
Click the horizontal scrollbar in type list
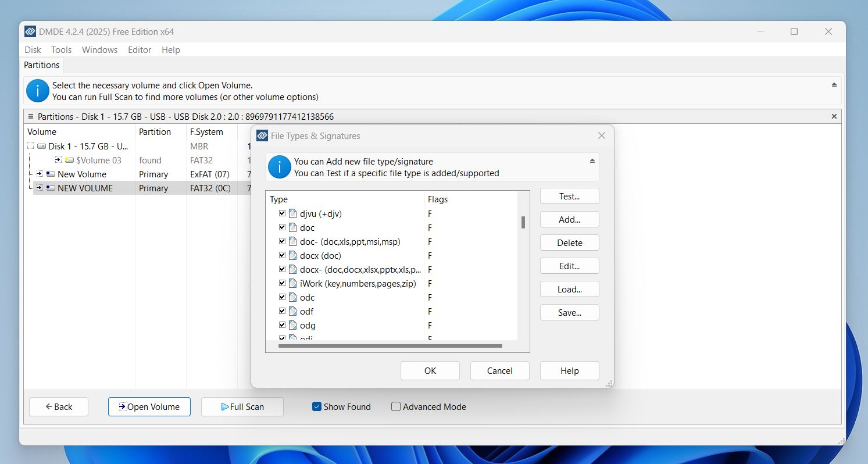pyautogui.click(x=390, y=346)
